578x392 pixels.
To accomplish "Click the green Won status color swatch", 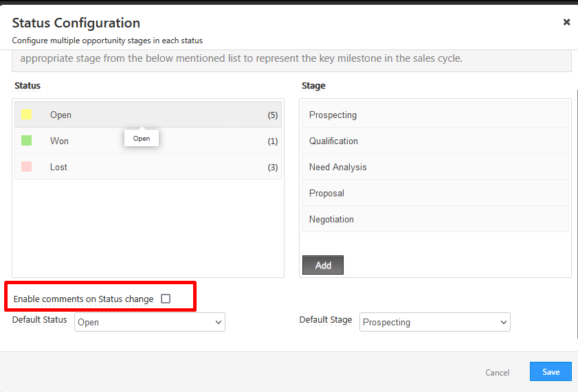I will coord(27,141).
